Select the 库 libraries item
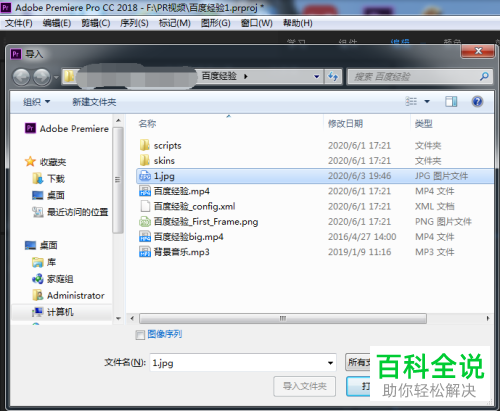This screenshot has height=411, width=500. pos(44,262)
